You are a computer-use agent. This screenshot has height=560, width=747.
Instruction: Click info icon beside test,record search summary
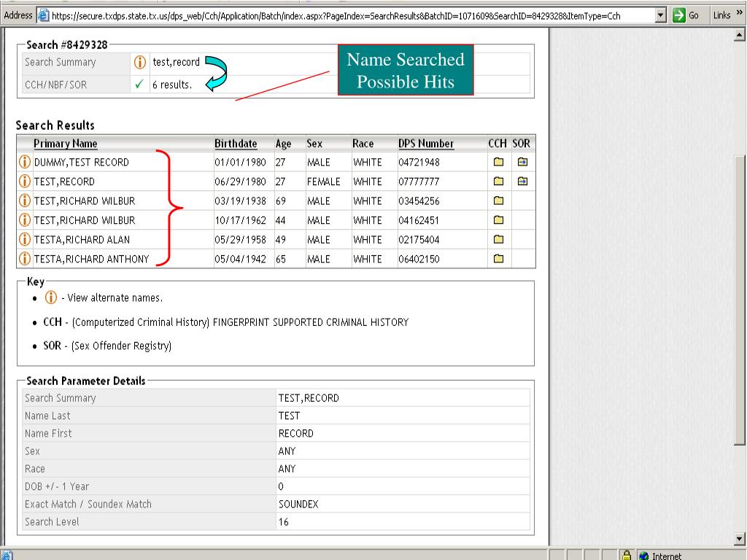pos(139,62)
